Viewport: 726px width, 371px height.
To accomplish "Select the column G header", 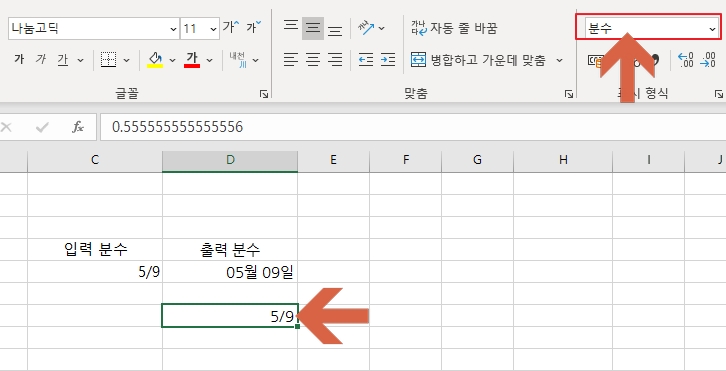I will coord(477,160).
